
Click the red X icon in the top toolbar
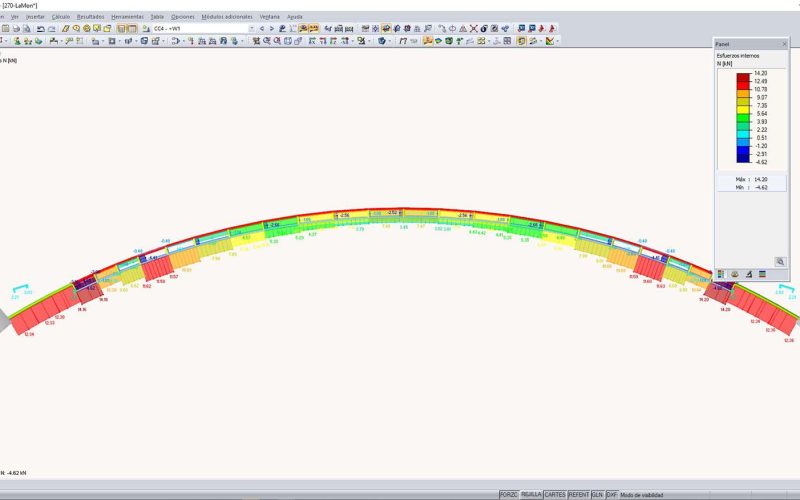click(x=473, y=29)
